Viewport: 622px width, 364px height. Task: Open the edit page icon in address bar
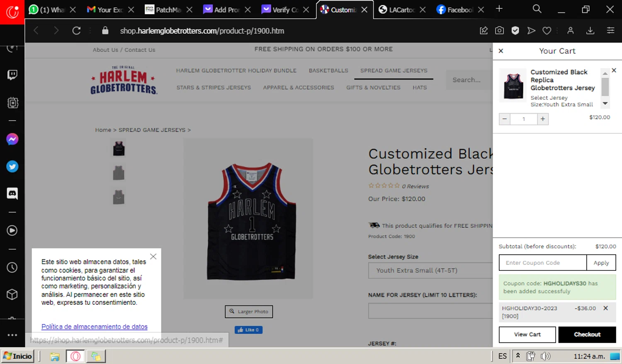[484, 31]
